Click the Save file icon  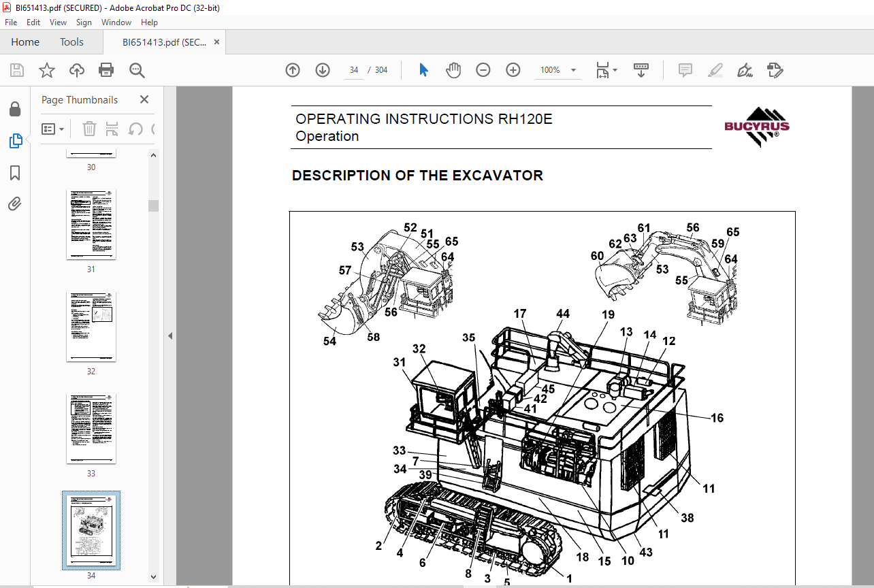tap(17, 70)
